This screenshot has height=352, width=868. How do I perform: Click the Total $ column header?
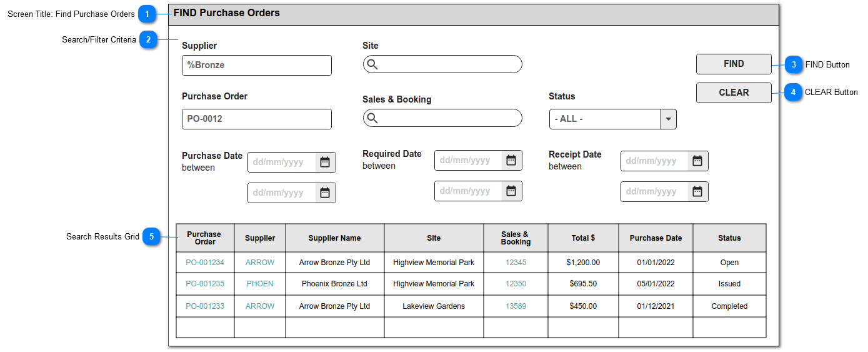(583, 238)
